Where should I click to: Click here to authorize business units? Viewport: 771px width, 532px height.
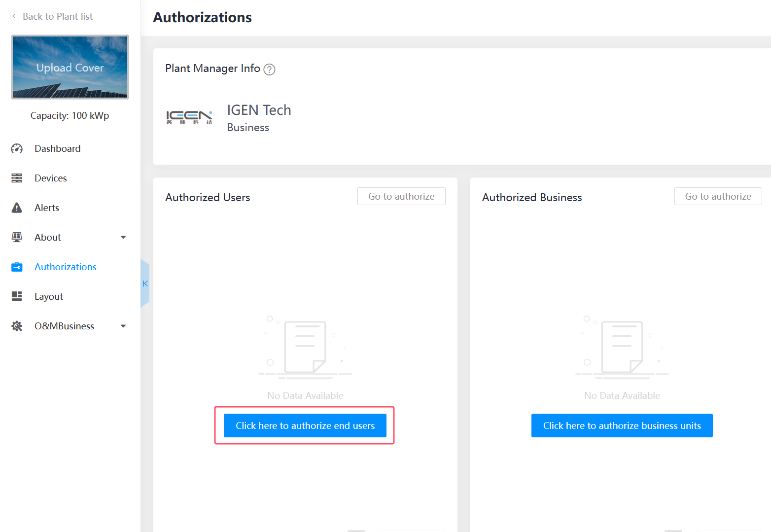coord(622,426)
